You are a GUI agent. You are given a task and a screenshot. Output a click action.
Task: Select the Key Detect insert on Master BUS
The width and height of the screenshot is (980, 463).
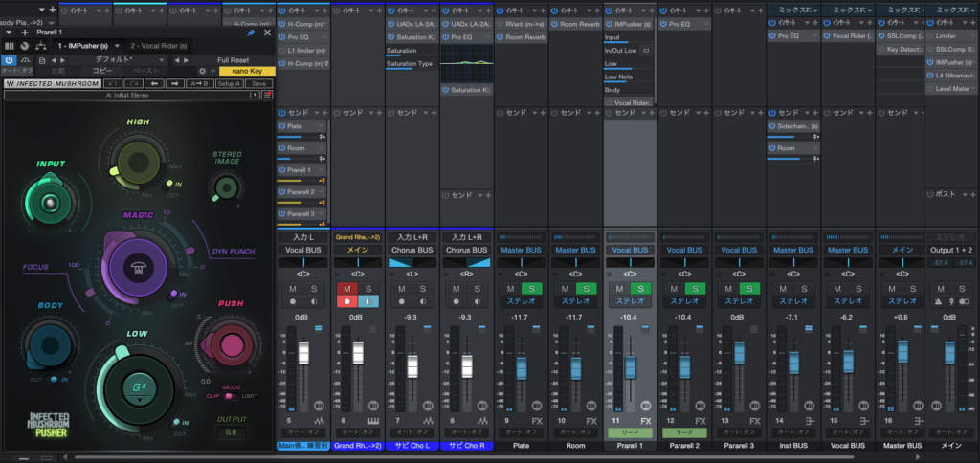pos(900,50)
